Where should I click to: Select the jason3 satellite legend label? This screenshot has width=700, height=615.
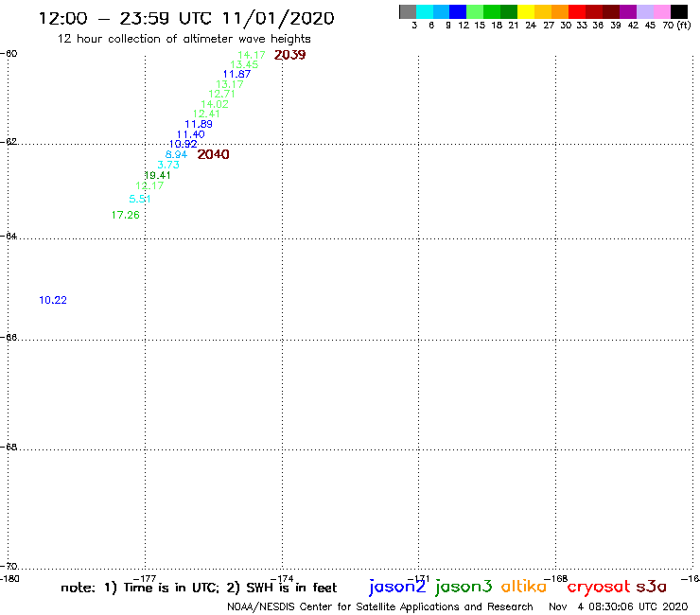click(464, 587)
